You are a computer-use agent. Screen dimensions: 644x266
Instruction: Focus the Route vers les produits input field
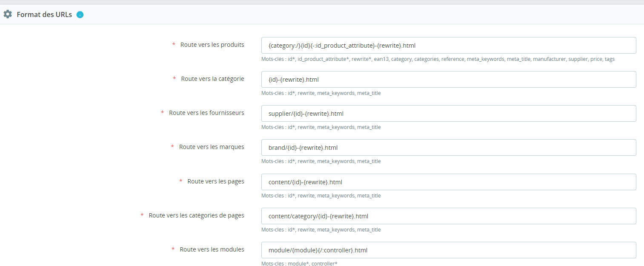coord(449,45)
